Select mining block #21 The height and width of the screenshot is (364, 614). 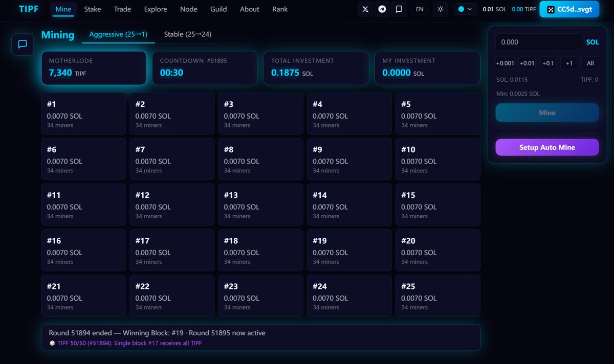[83, 295]
